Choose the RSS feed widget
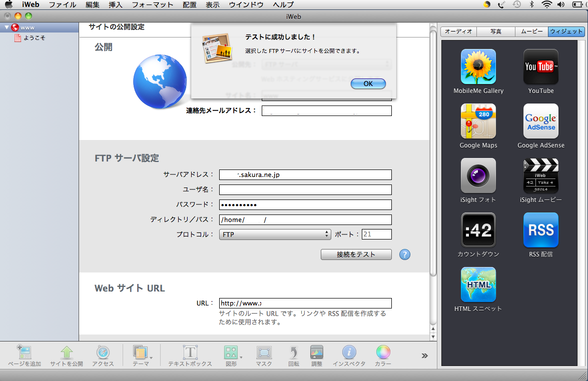588x381 pixels. [x=540, y=230]
